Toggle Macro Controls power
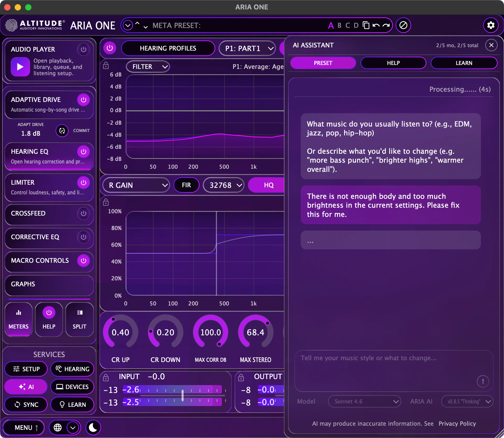The width and height of the screenshot is (504, 438). [84, 260]
